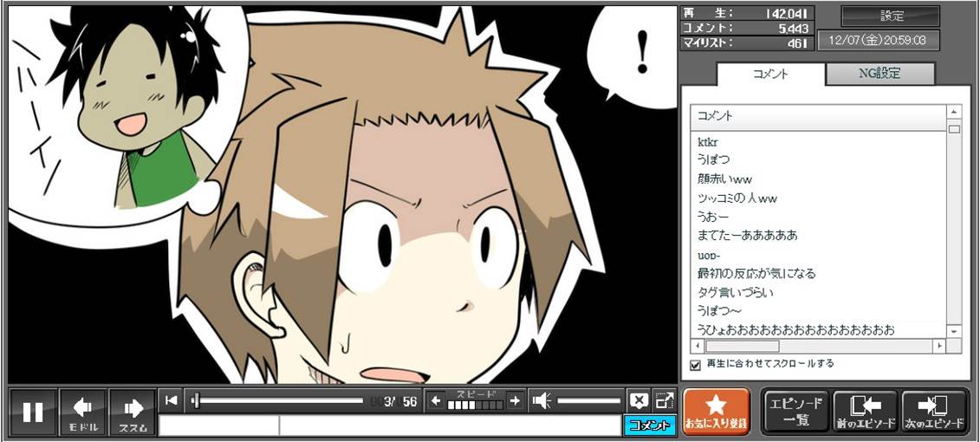Pause playback with the pause button
Screen dimensions: 980x442
click(x=33, y=412)
